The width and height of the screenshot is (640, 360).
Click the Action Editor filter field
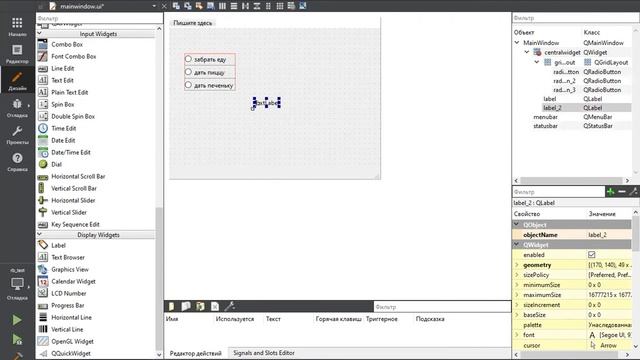[442, 307]
